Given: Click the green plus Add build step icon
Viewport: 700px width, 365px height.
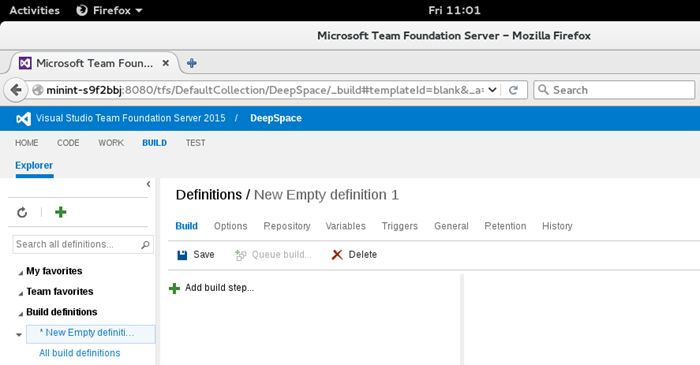Looking at the screenshot, I should click(x=174, y=288).
